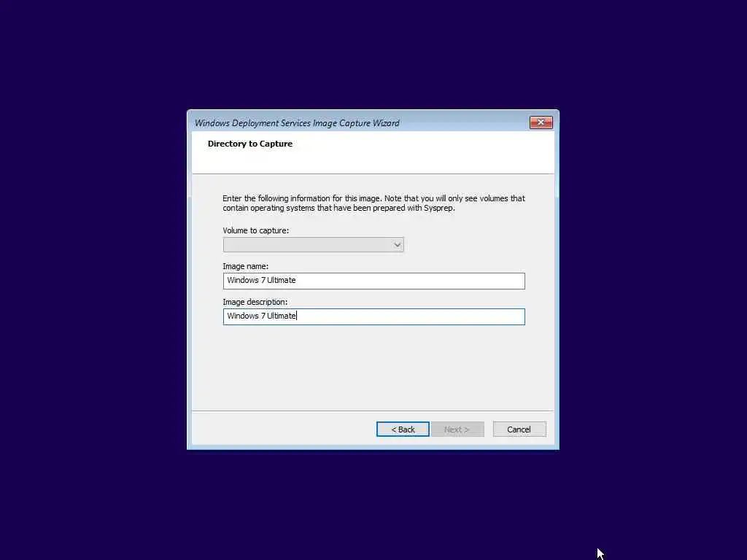Cancel the Image Capture Wizard
The height and width of the screenshot is (560, 747).
coord(519,429)
